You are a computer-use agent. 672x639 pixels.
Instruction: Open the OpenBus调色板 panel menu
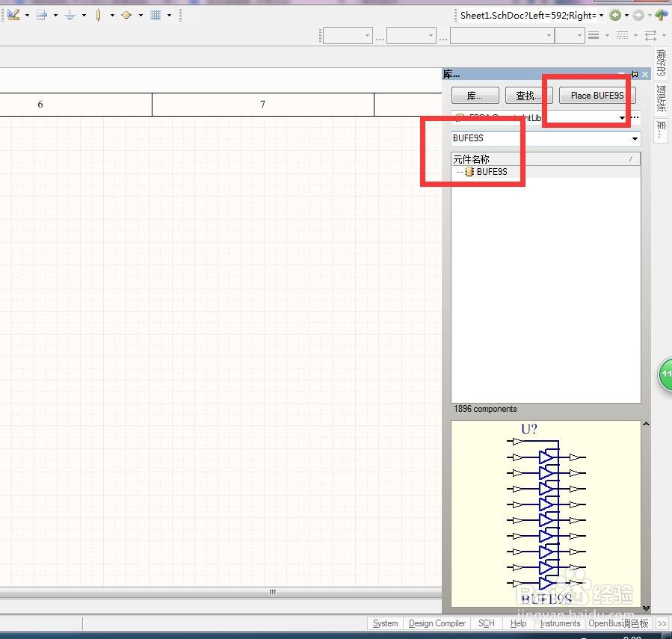point(618,623)
